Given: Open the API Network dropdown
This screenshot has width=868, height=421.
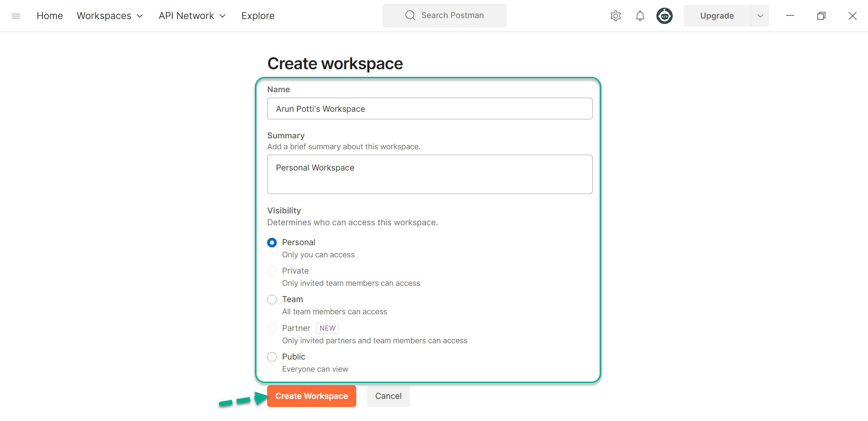Looking at the screenshot, I should click(x=192, y=15).
